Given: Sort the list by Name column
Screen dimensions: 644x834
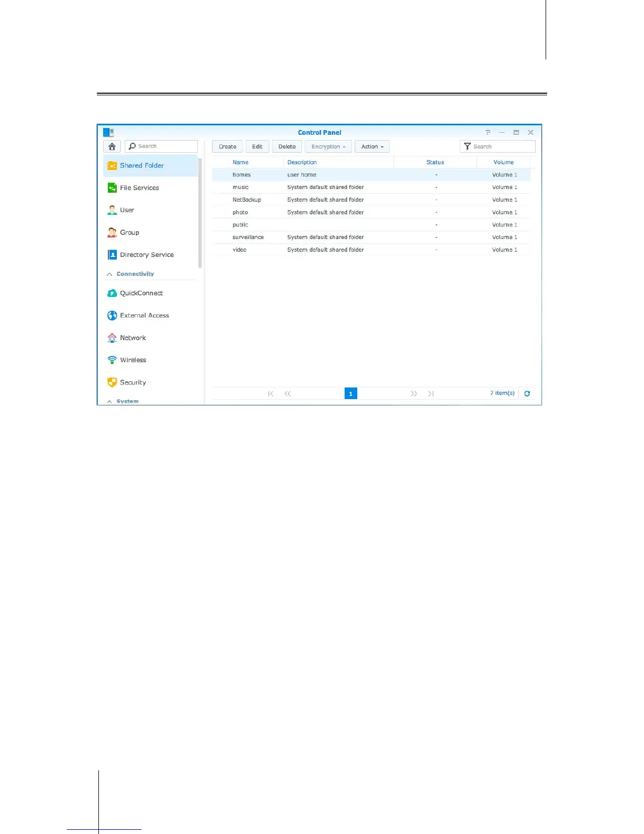Looking at the screenshot, I should (x=240, y=162).
